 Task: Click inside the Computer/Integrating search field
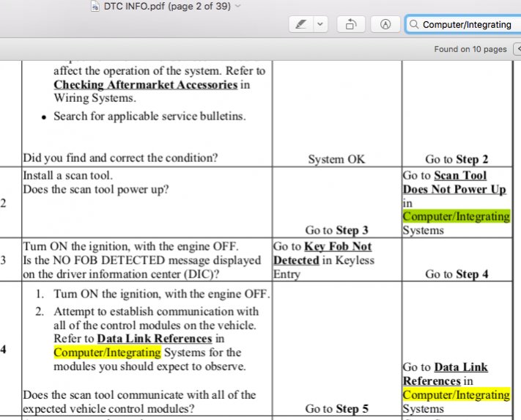tap(469, 24)
